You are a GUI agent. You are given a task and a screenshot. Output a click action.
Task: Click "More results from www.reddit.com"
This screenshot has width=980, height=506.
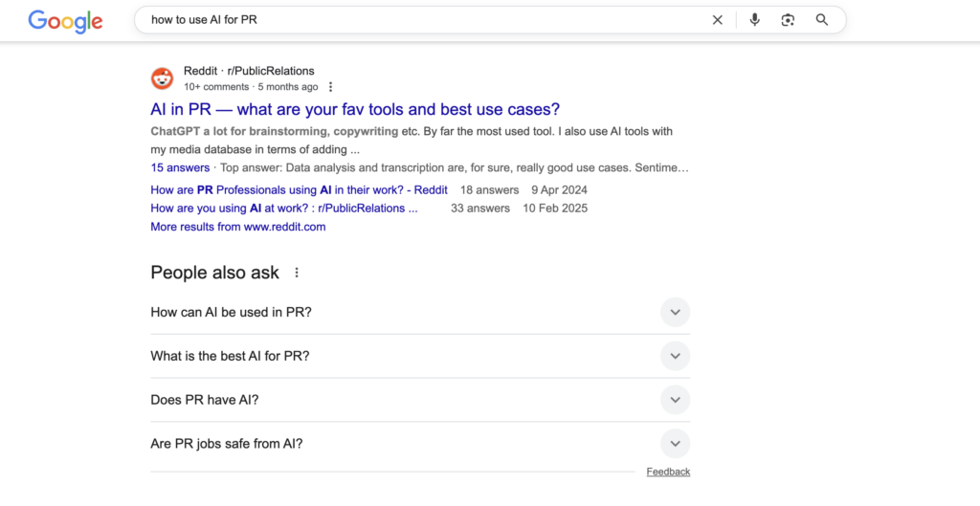[x=238, y=227]
